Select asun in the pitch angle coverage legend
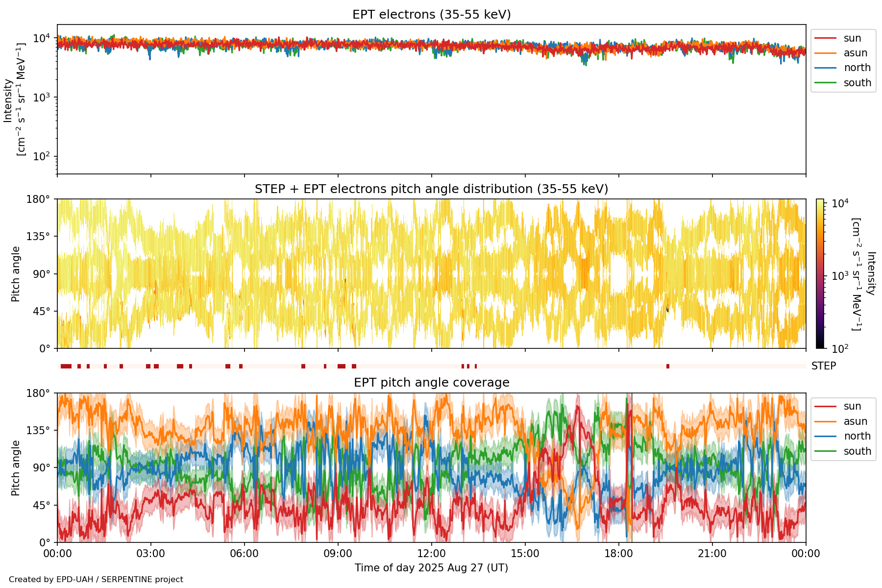 click(x=855, y=421)
